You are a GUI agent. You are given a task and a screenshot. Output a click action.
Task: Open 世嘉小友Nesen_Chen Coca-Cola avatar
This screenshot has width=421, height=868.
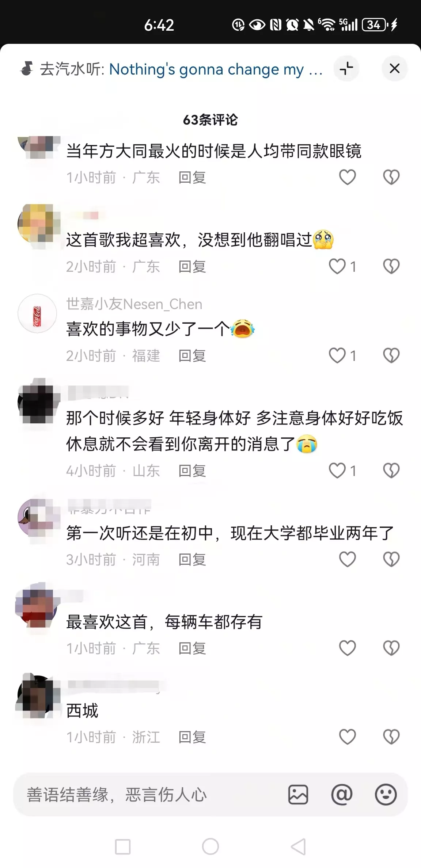(37, 313)
